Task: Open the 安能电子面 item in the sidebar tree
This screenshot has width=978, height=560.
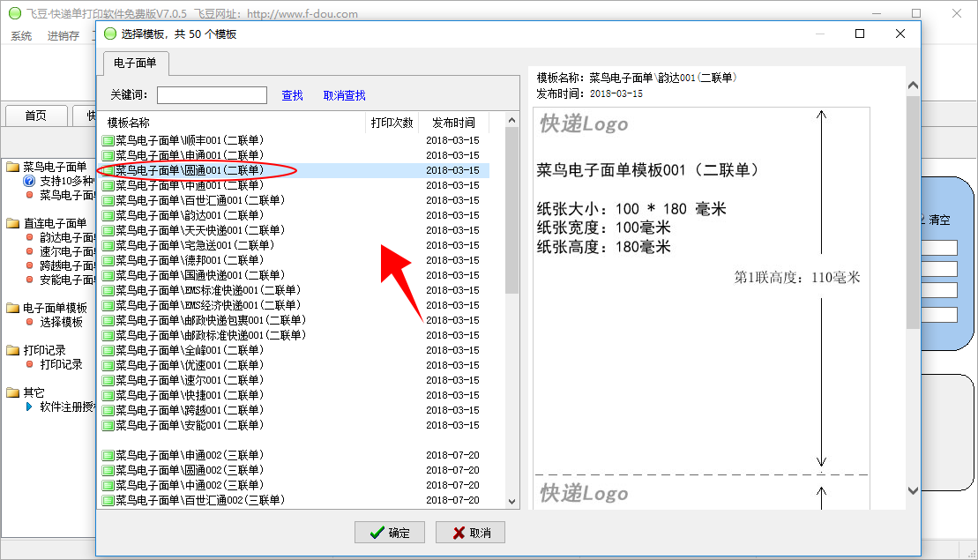Action: tap(67, 280)
